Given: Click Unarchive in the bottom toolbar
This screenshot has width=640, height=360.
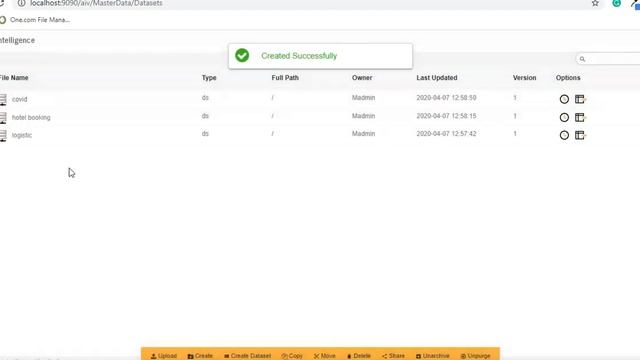Looking at the screenshot, I should tap(433, 356).
